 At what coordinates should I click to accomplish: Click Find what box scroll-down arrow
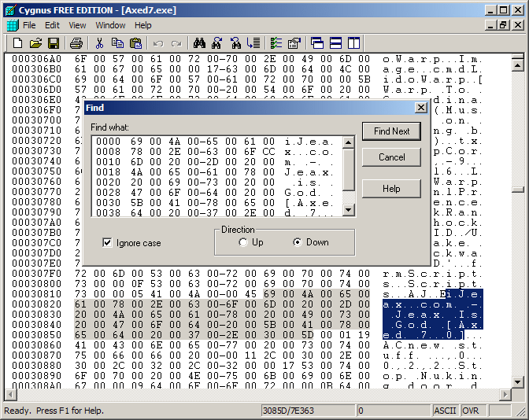pos(349,210)
